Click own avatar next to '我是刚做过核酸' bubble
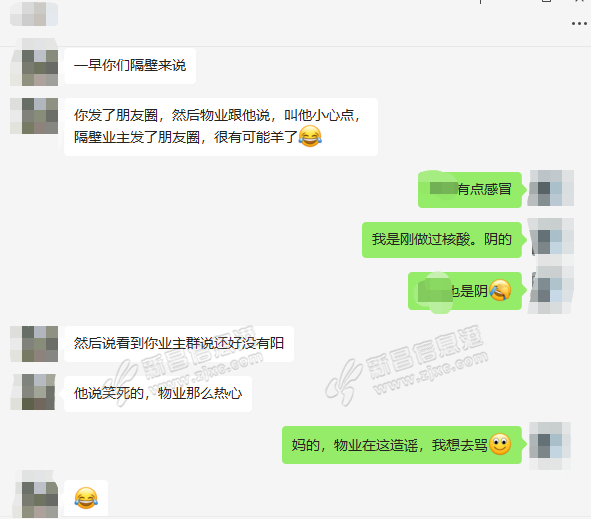Screen dimensions: 591x519 [x=551, y=237]
